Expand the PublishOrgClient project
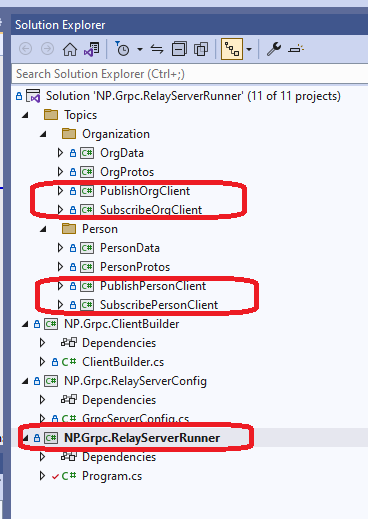 [x=60, y=191]
